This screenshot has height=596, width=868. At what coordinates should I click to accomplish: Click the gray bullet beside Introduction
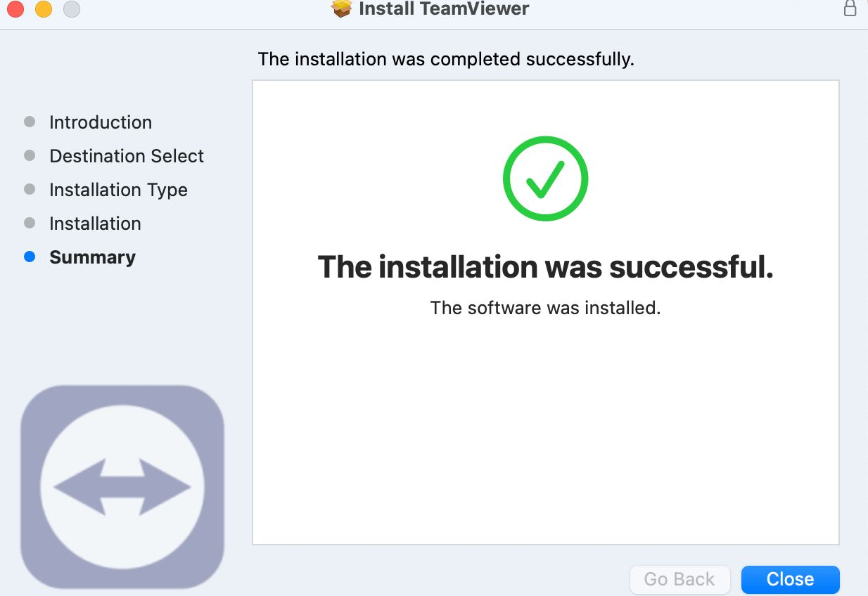click(30, 122)
